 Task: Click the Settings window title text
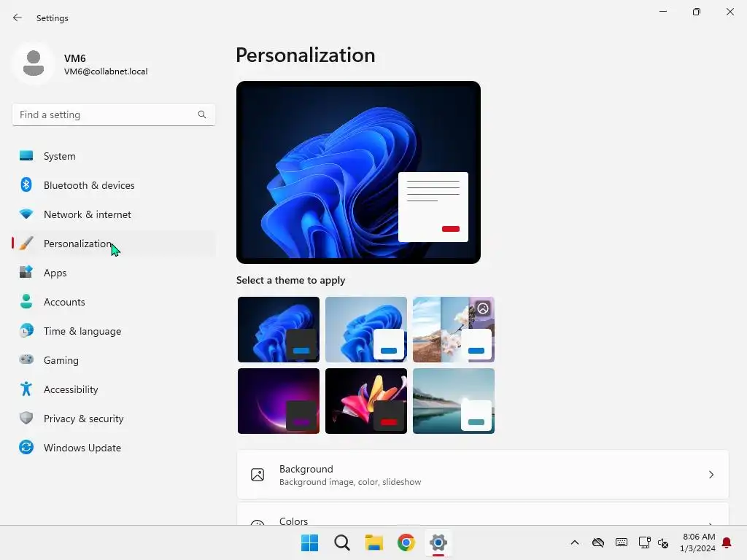53,18
